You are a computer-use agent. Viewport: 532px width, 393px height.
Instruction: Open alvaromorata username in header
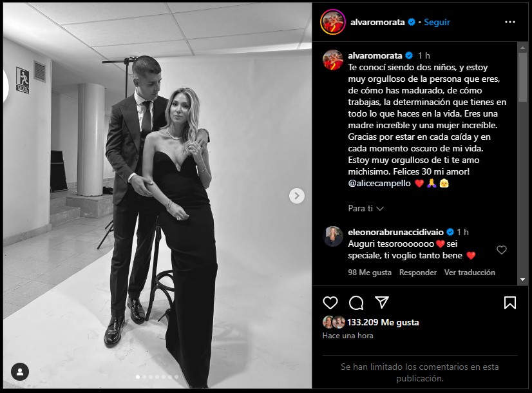coord(377,22)
